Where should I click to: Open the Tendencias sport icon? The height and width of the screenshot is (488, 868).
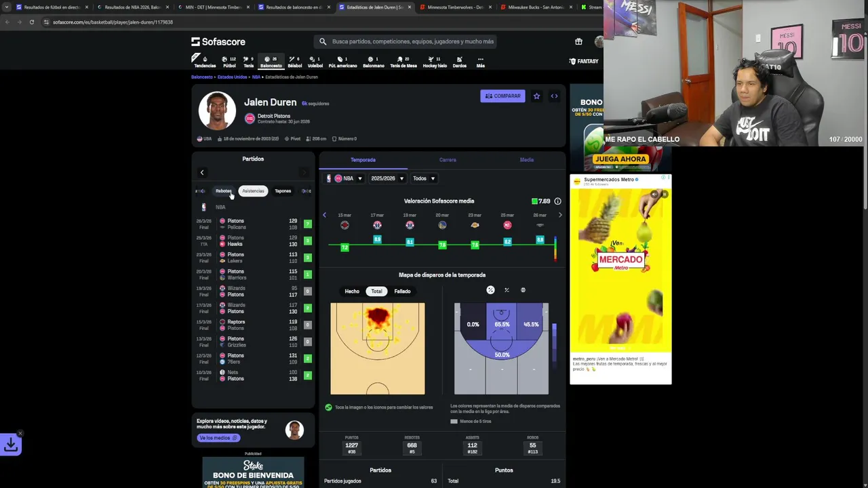tap(205, 62)
